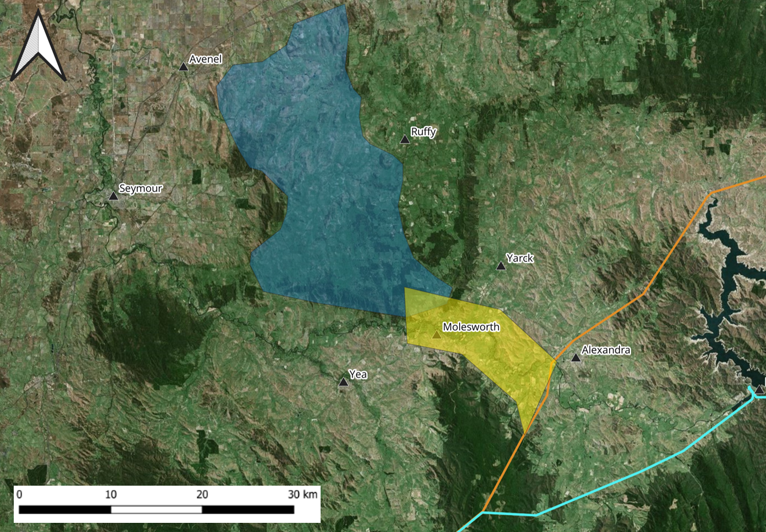The width and height of the screenshot is (766, 532).
Task: Click the Yea town triangle marker
Action: [x=343, y=382]
